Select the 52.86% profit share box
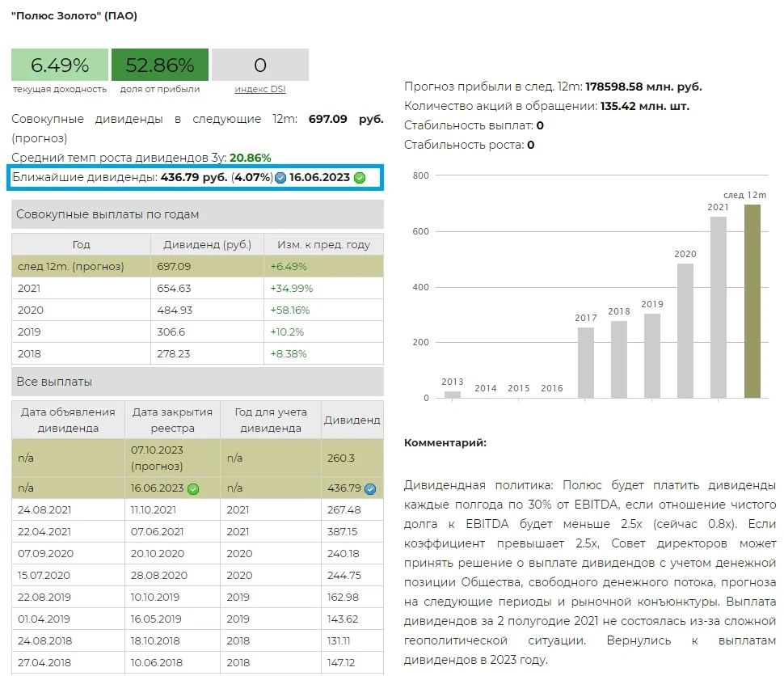The width and height of the screenshot is (784, 676). pos(160,65)
